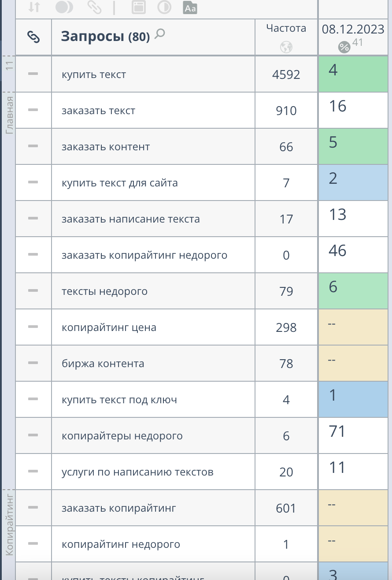The height and width of the screenshot is (580, 392).
Task: Toggle the half-circle contrast icon
Action: pos(164,7)
